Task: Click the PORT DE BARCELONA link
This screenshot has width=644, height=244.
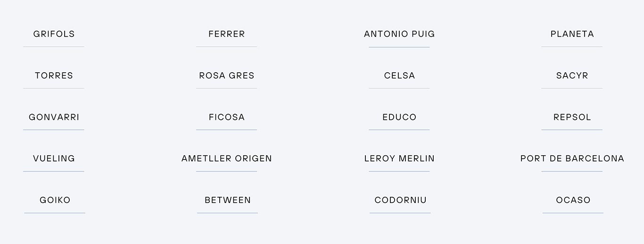Action: point(572,159)
